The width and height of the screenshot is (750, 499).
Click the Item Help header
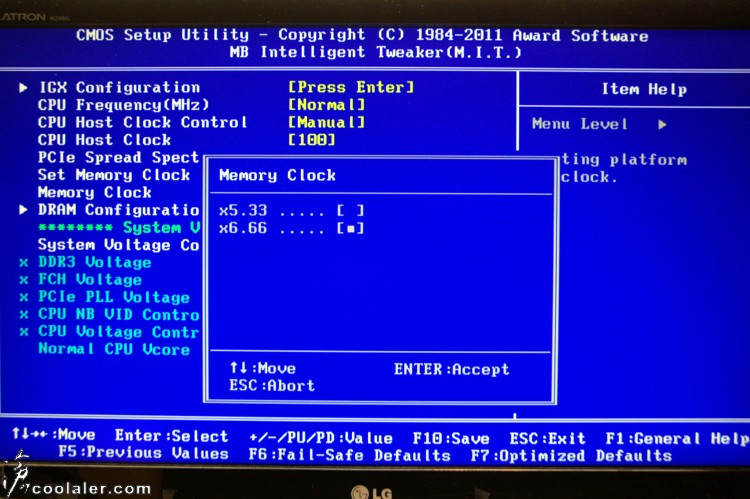pyautogui.click(x=644, y=89)
